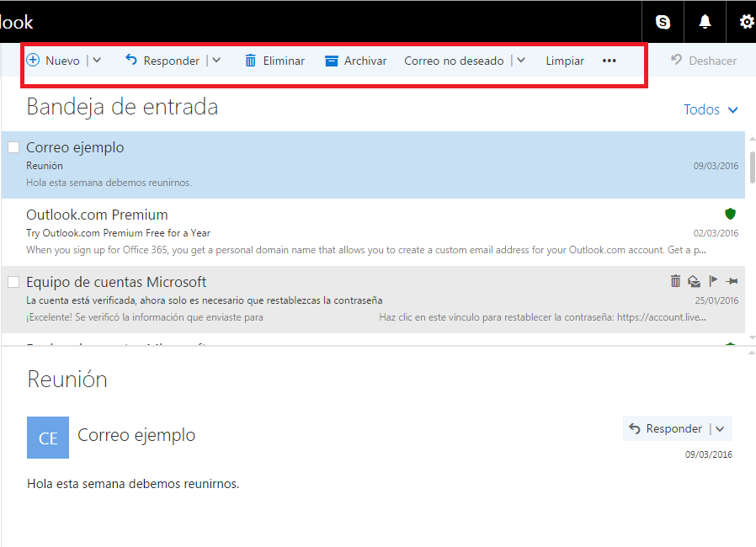This screenshot has height=547, width=756.
Task: Open the Correo no deseado menu arrow
Action: tap(520, 61)
